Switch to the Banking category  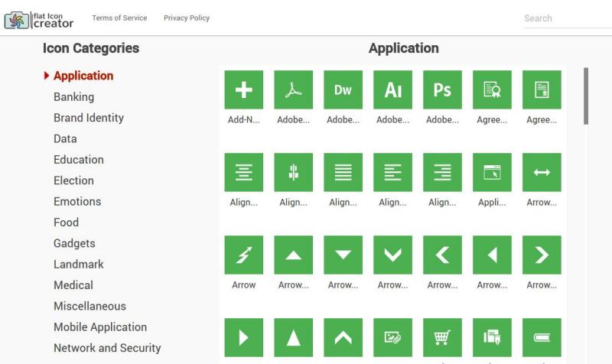point(73,97)
